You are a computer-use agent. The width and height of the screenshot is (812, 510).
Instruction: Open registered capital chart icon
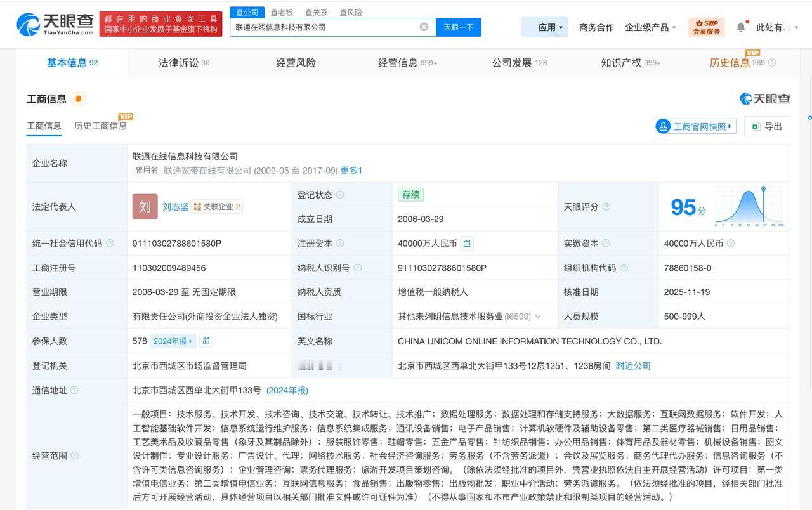(x=467, y=244)
